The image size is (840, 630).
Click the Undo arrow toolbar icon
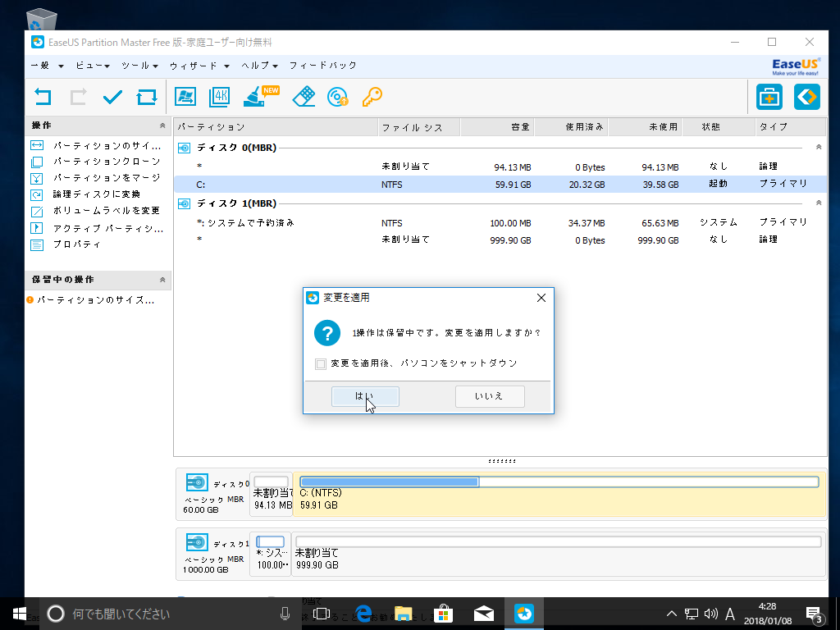(x=43, y=97)
